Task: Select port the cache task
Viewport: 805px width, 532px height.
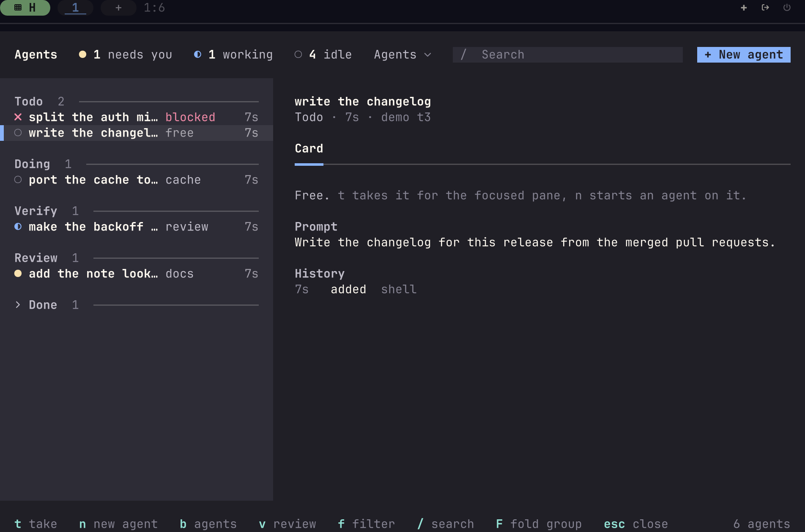Action: tap(137, 180)
